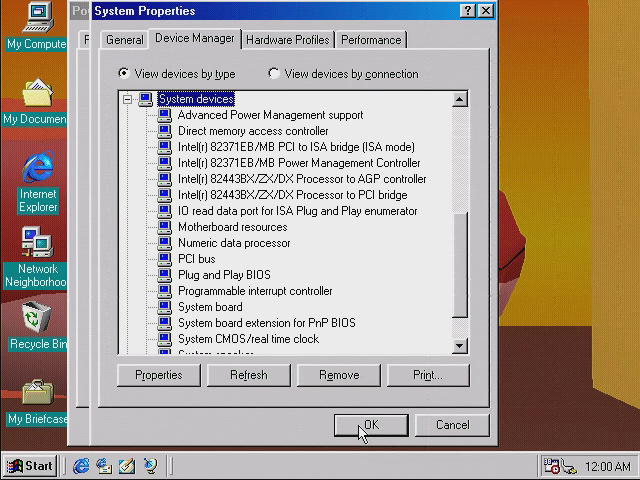Collapse the System devices tree node

[127, 99]
